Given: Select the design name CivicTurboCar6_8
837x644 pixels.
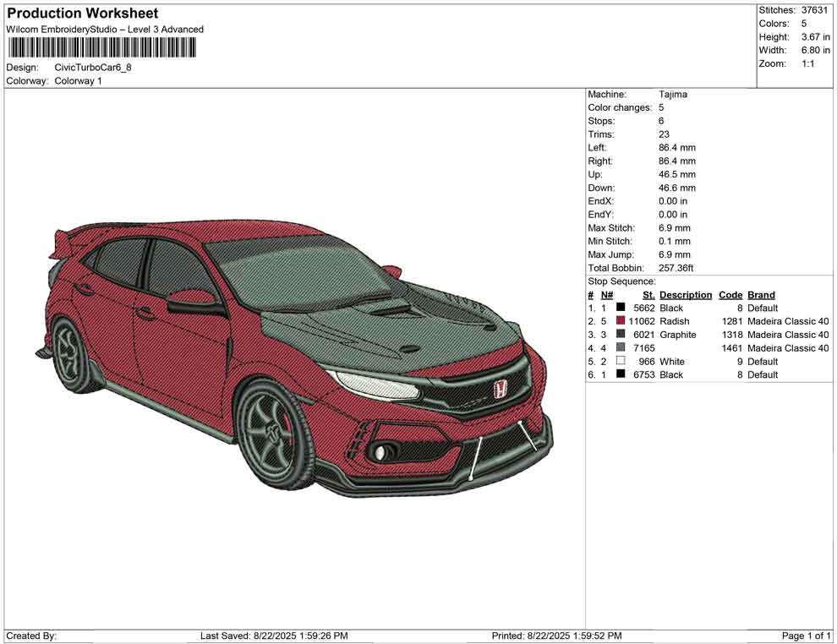Looking at the screenshot, I should 93,68.
